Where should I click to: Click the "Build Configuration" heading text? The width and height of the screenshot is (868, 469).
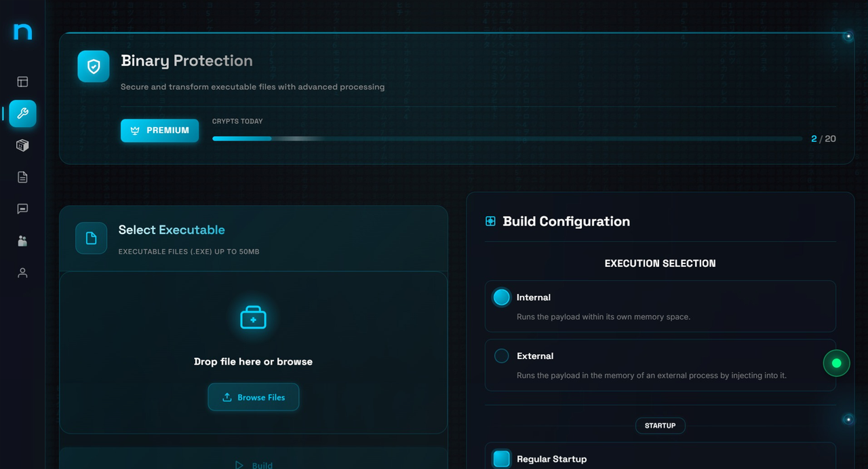(x=566, y=221)
